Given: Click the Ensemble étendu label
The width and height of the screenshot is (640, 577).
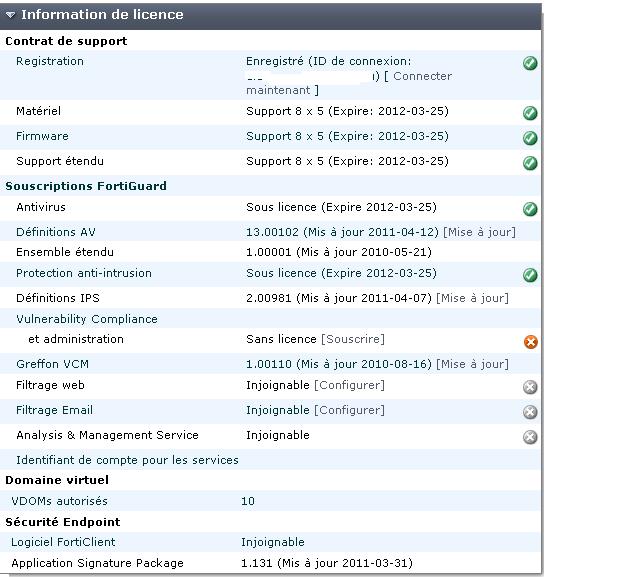Looking at the screenshot, I should (64, 252).
